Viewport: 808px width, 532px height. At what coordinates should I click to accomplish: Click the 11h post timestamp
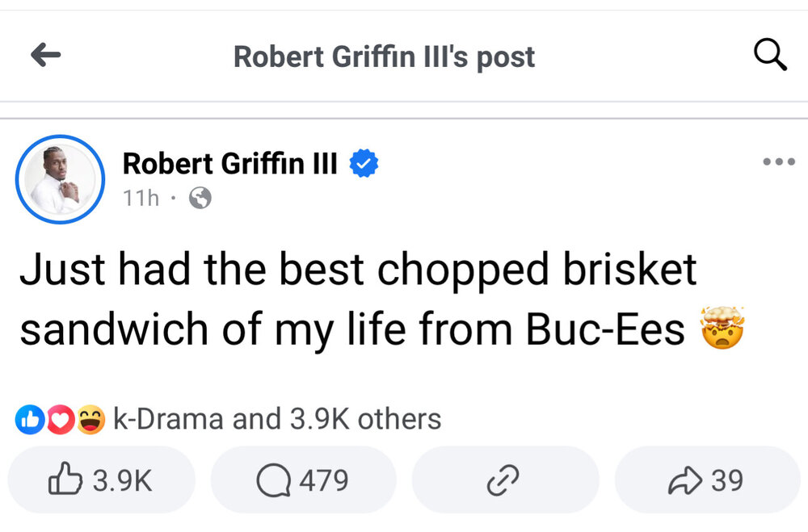(141, 198)
